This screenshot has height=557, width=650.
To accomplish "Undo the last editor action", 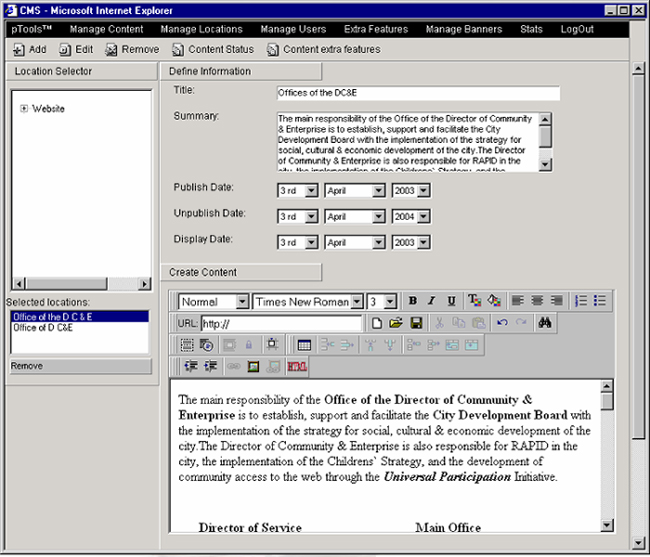I will tap(502, 323).
